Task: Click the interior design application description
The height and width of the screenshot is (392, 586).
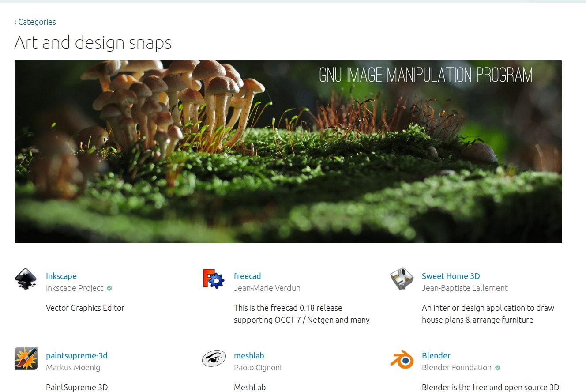Action: coord(488,314)
